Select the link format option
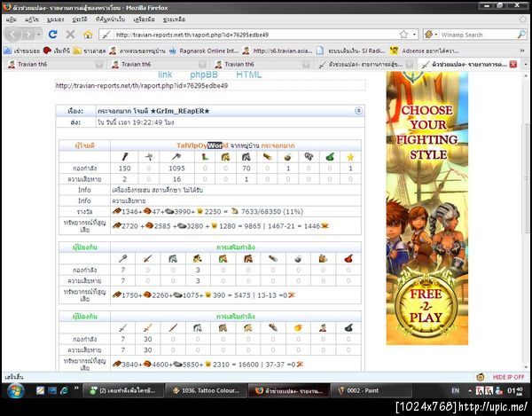The image size is (532, 416). pyautogui.click(x=165, y=75)
